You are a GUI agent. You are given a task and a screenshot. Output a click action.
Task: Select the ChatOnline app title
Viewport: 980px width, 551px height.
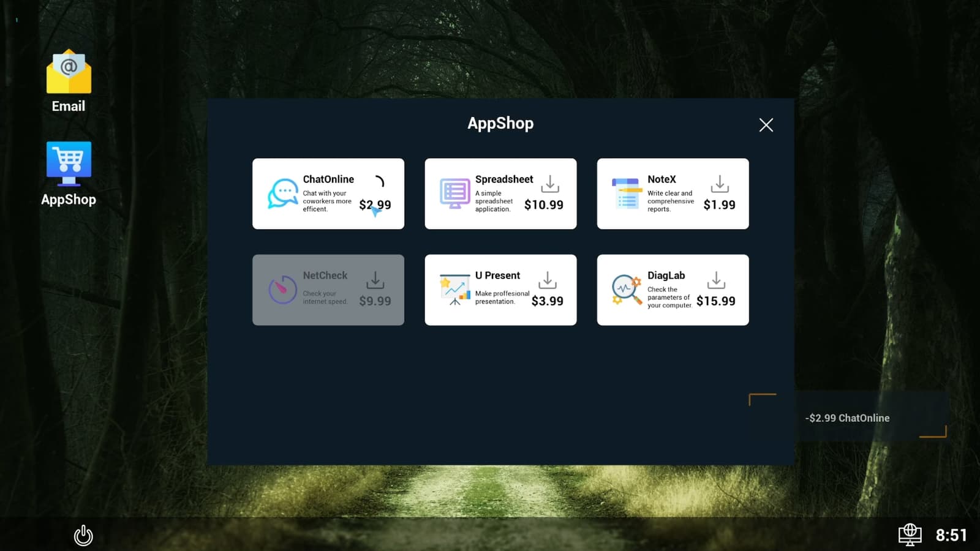[328, 179]
